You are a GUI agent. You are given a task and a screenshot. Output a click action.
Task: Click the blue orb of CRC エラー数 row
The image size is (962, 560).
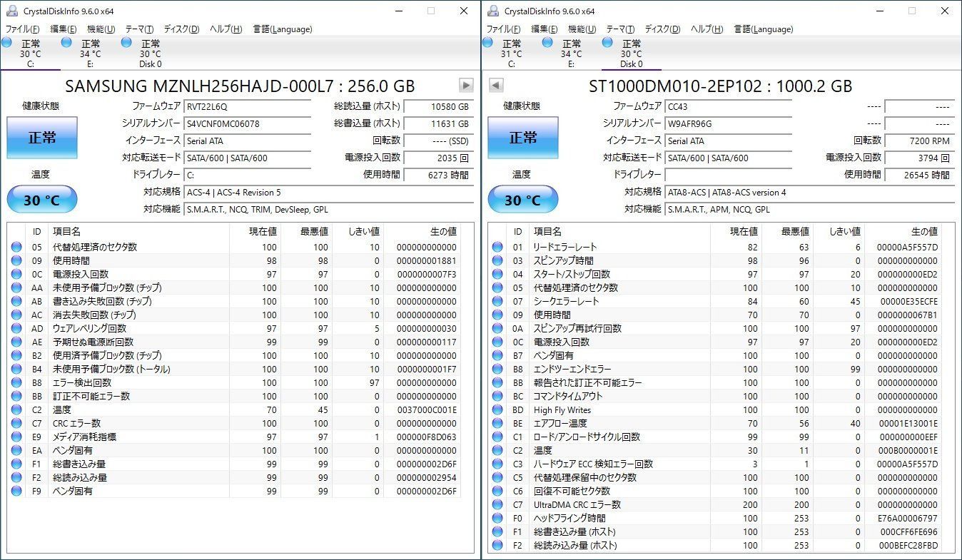pyautogui.click(x=16, y=423)
